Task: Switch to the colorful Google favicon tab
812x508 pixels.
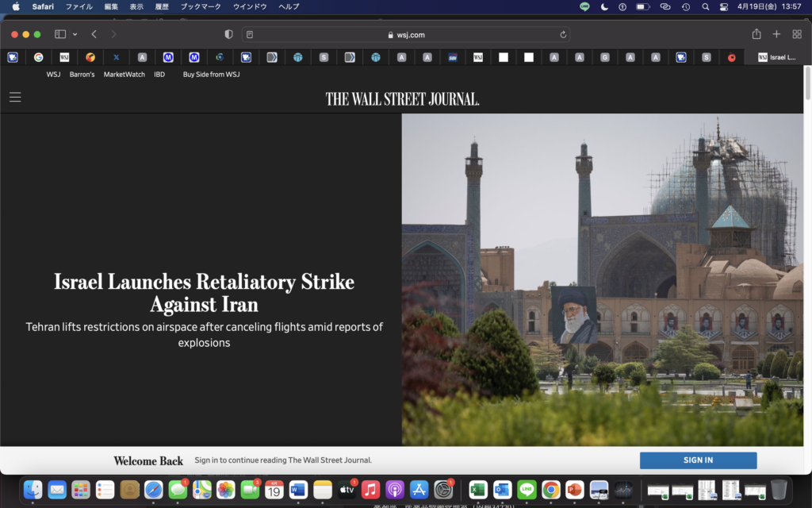Action: coord(38,57)
